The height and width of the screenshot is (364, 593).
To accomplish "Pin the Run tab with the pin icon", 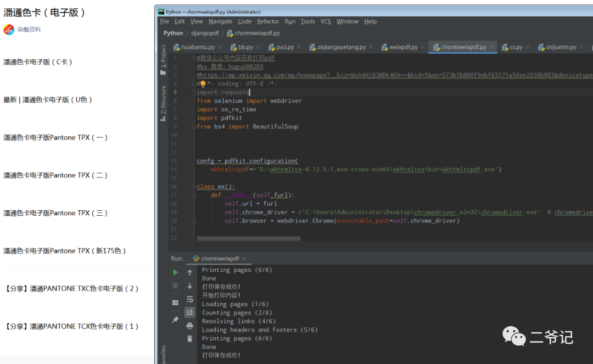I will click(x=175, y=320).
